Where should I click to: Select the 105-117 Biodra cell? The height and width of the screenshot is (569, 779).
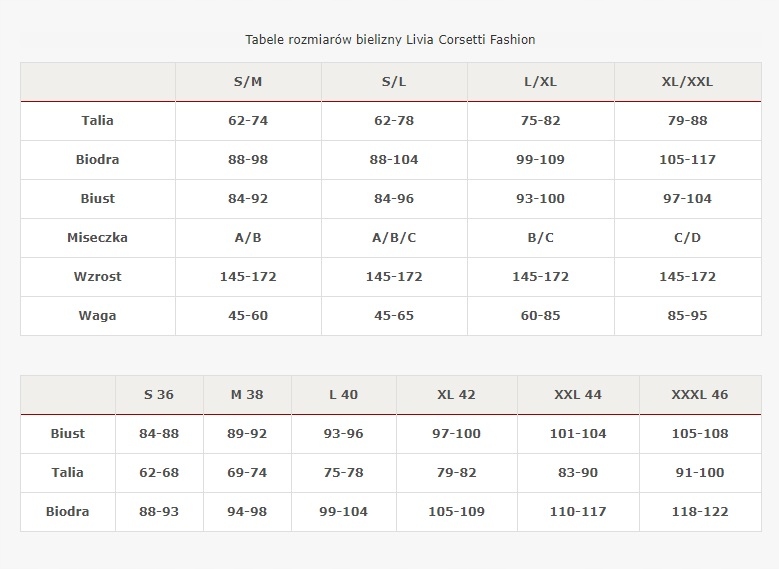pos(688,160)
